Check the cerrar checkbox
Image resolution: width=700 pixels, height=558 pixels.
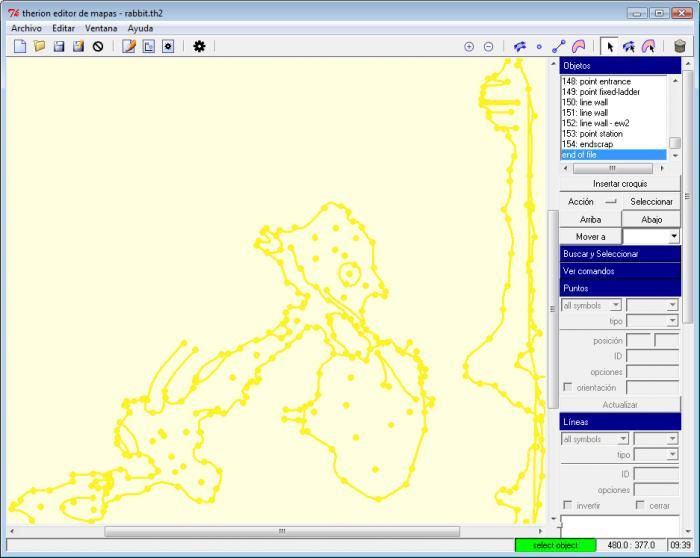[x=640, y=505]
